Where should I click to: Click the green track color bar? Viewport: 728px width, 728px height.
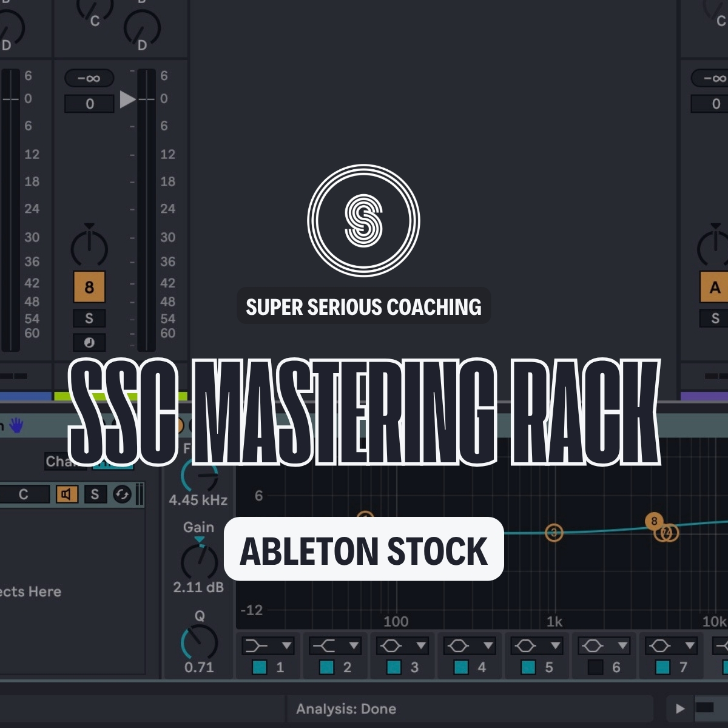point(120,396)
